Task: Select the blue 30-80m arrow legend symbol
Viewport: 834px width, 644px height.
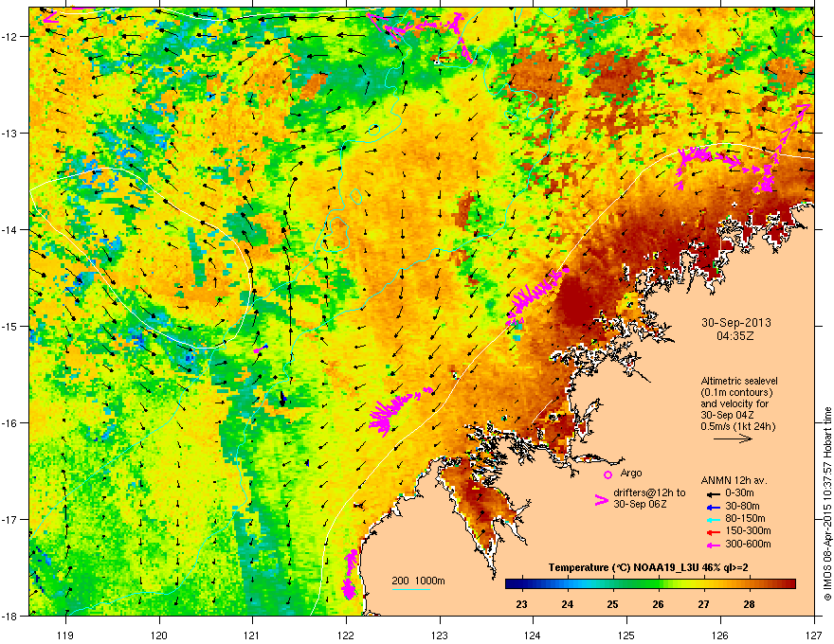Action: tap(714, 507)
